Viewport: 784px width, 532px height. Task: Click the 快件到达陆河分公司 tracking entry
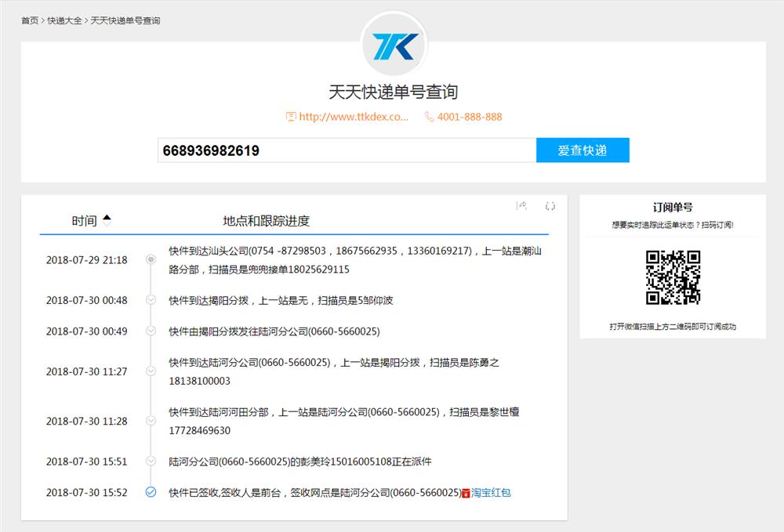click(334, 371)
